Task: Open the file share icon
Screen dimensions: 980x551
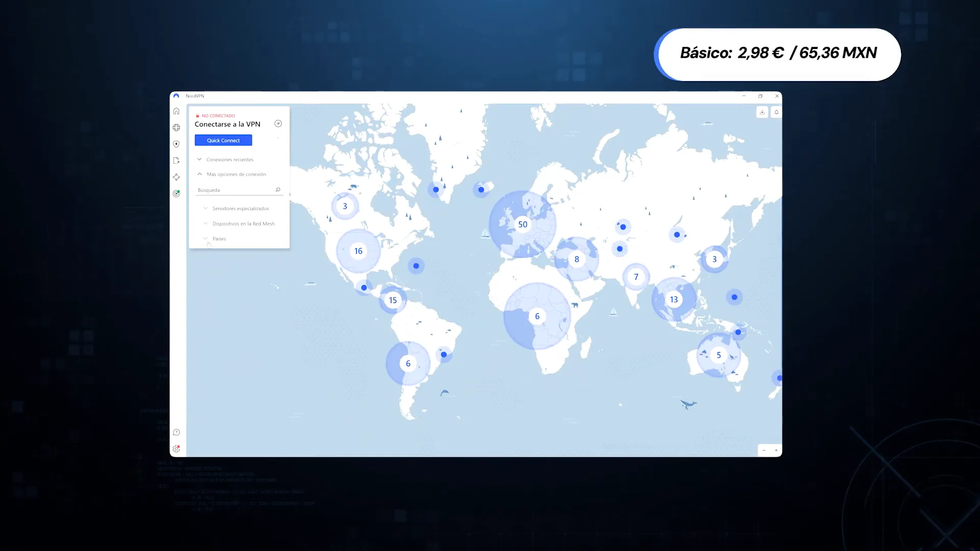Action: pos(176,161)
